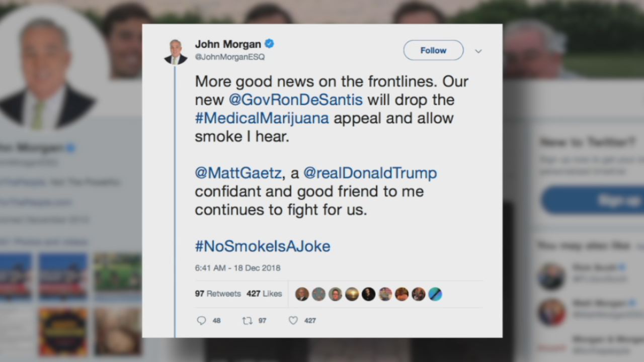
Task: Open John Morgan's profile avatar
Action: point(176,52)
